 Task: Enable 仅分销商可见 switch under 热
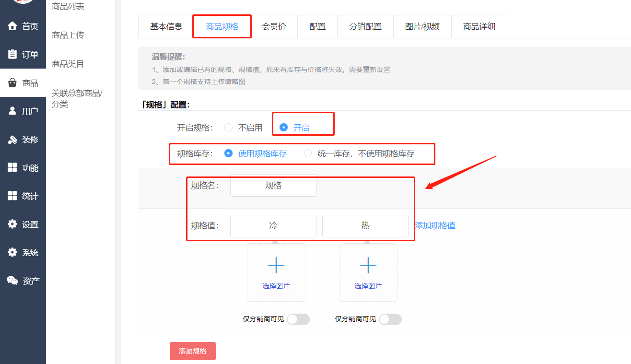(x=390, y=319)
